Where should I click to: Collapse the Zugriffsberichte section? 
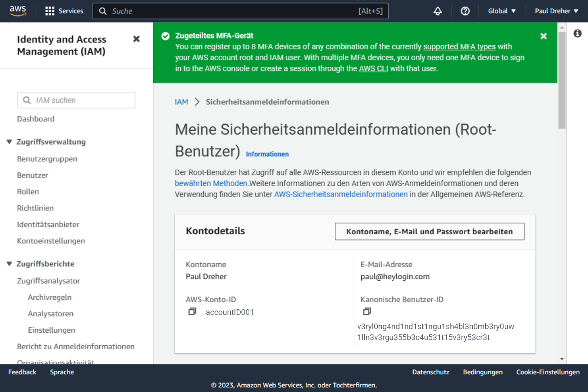coord(9,264)
